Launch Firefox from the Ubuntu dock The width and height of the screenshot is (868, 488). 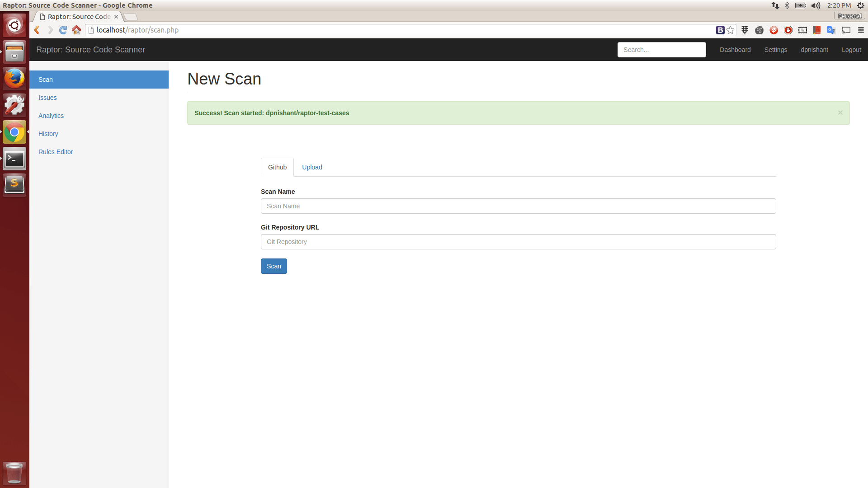tap(14, 79)
